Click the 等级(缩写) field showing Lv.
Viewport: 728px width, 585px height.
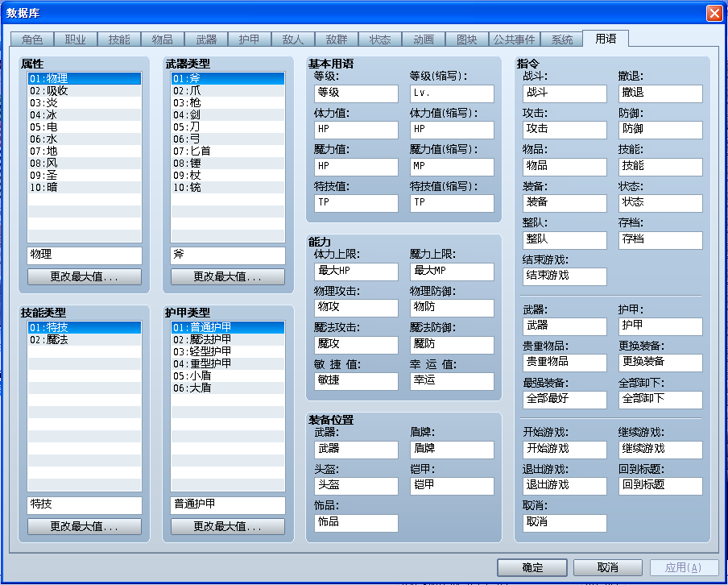(x=453, y=93)
